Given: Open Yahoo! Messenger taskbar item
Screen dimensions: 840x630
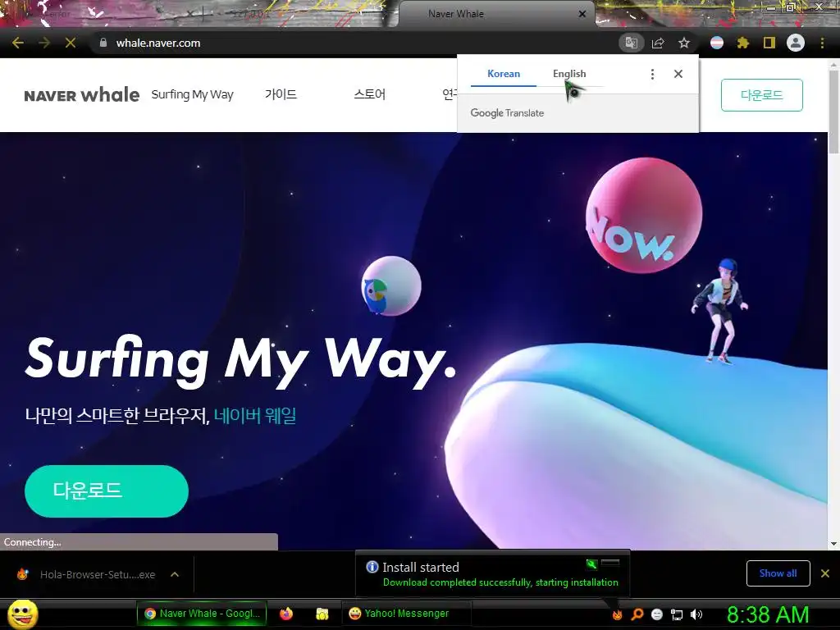Looking at the screenshot, I should click(406, 614).
